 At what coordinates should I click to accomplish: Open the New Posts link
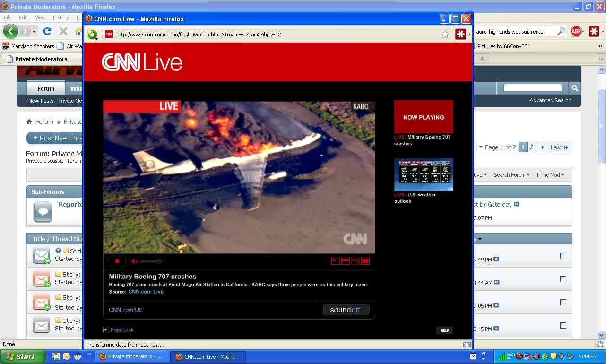tap(41, 101)
